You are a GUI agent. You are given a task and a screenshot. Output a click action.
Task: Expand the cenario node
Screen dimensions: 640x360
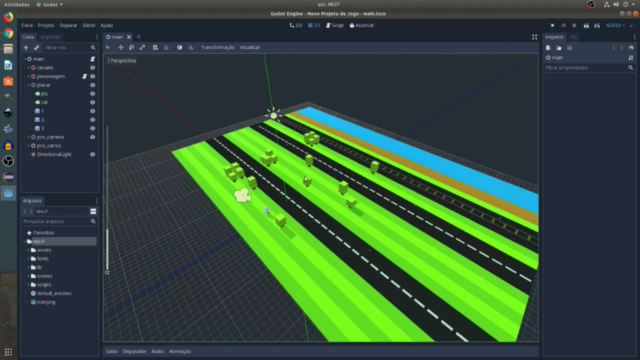(x=28, y=68)
